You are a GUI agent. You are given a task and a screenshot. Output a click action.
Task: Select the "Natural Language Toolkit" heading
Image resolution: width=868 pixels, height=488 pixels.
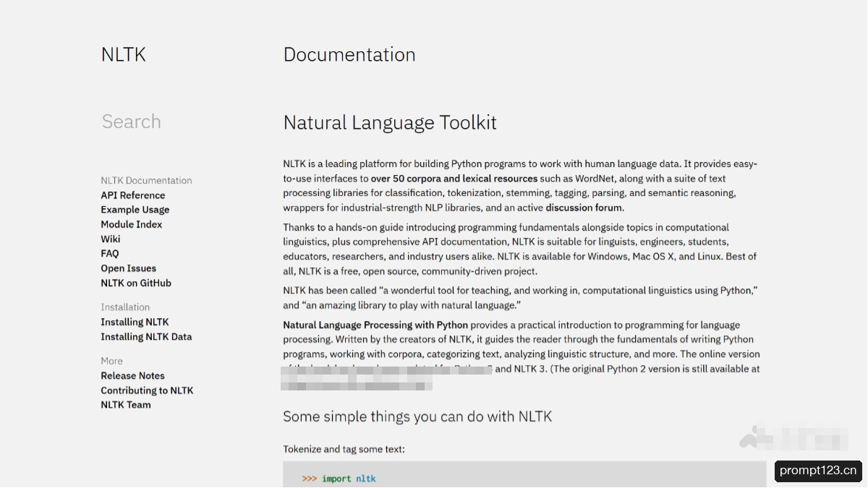coord(390,123)
